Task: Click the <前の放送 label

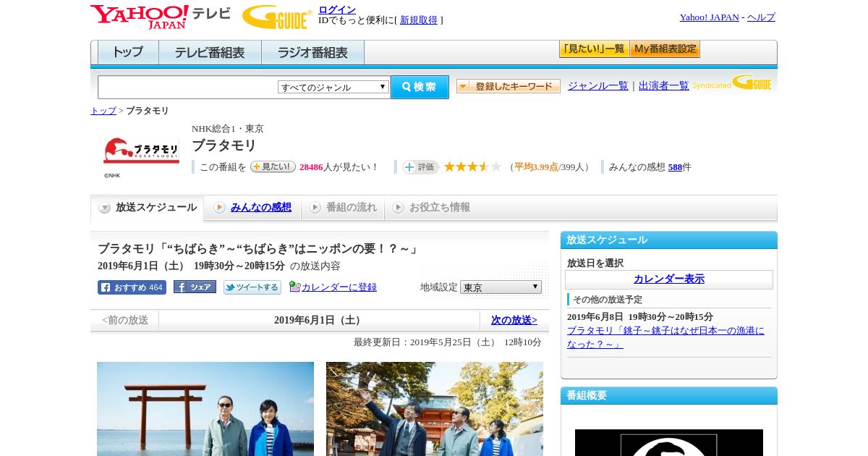Action: coord(125,320)
